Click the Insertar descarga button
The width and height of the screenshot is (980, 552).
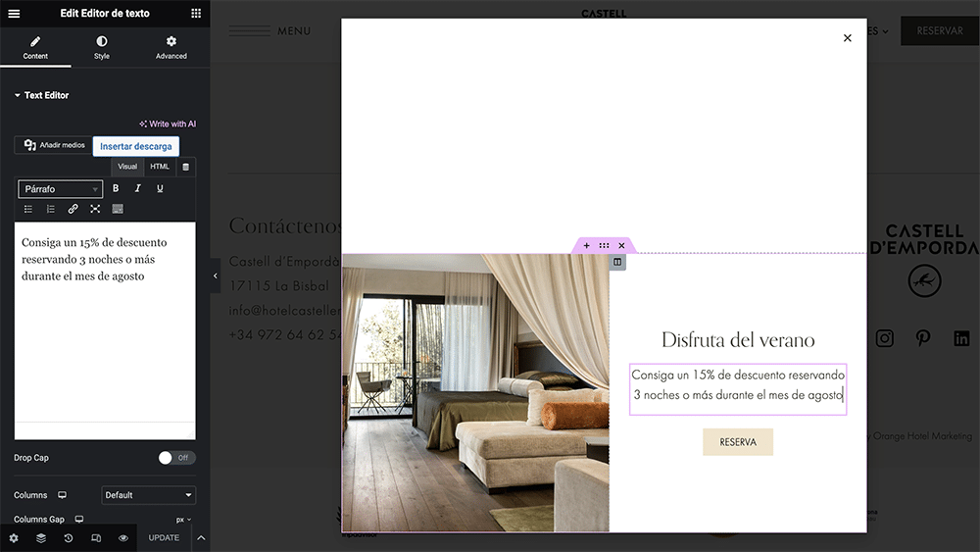pyautogui.click(x=136, y=146)
